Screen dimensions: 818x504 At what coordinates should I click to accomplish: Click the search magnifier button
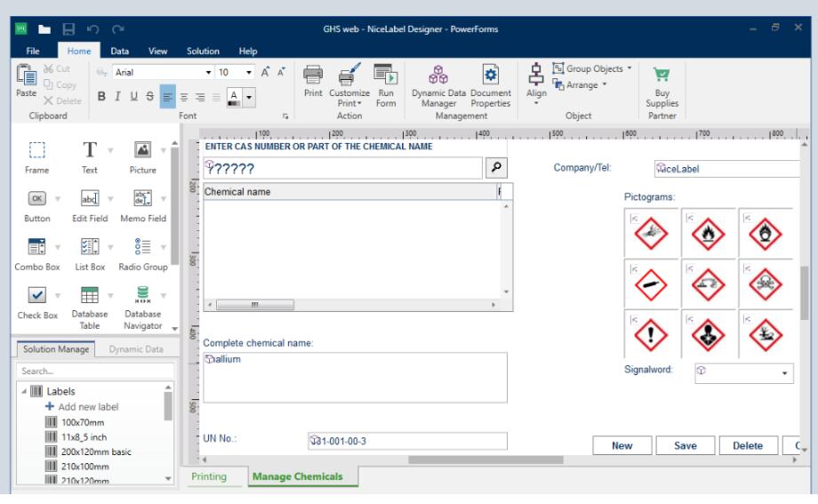pyautogui.click(x=496, y=167)
